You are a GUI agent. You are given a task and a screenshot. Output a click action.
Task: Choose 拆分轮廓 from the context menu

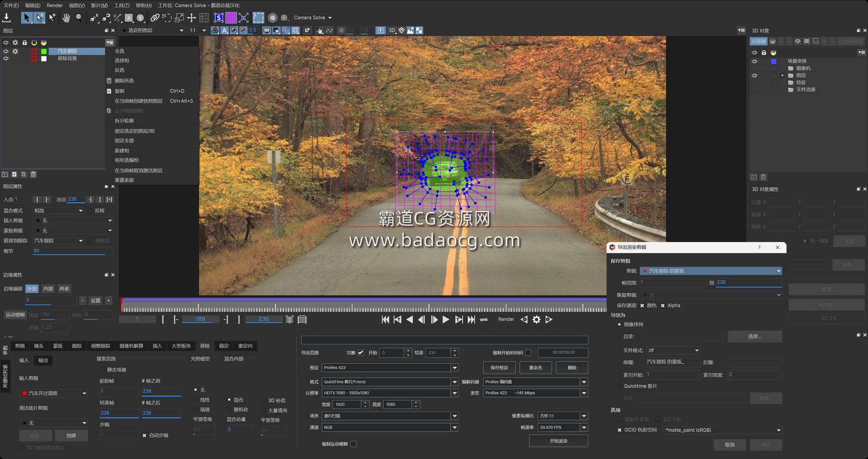[x=124, y=121]
